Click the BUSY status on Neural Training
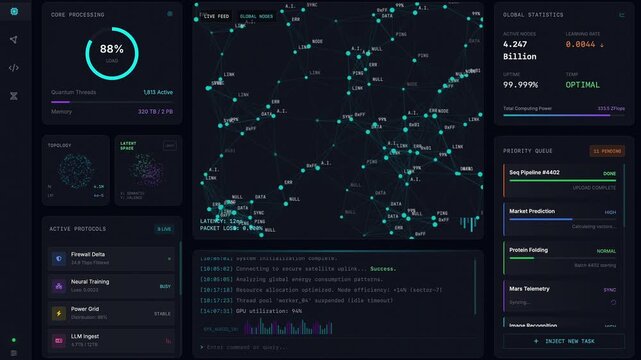This screenshot has height=360, width=641. click(165, 286)
